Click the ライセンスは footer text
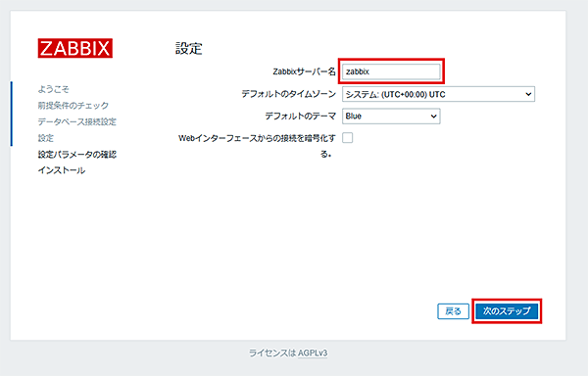Image resolution: width=588 pixels, height=376 pixels. pos(273,353)
